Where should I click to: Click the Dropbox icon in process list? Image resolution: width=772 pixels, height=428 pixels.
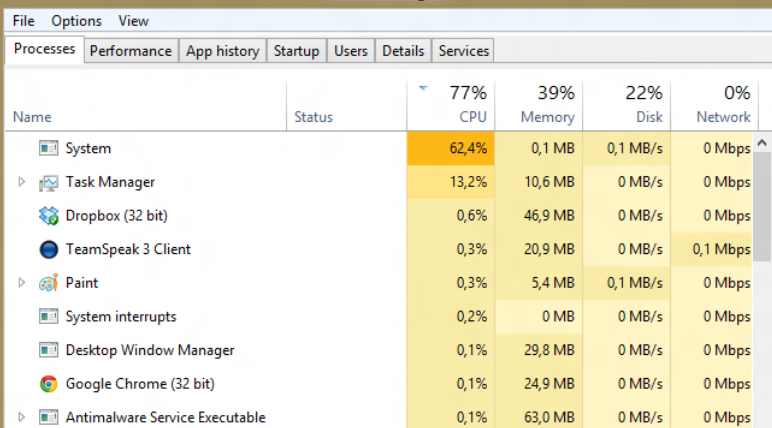point(48,216)
